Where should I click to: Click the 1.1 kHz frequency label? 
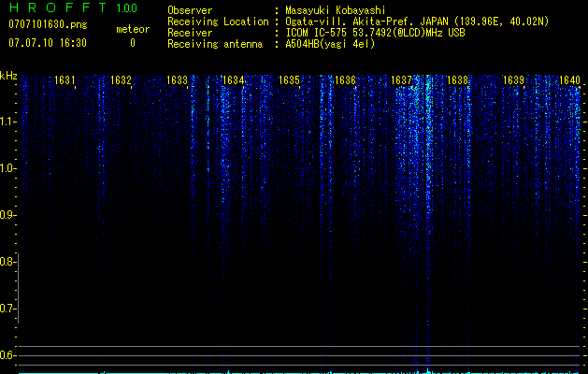point(7,122)
